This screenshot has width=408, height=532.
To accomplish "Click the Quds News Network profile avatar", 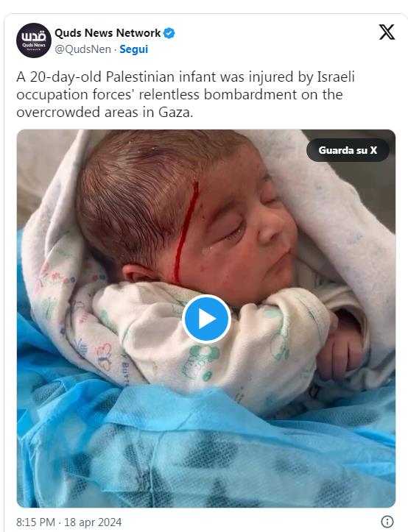I will [34, 40].
